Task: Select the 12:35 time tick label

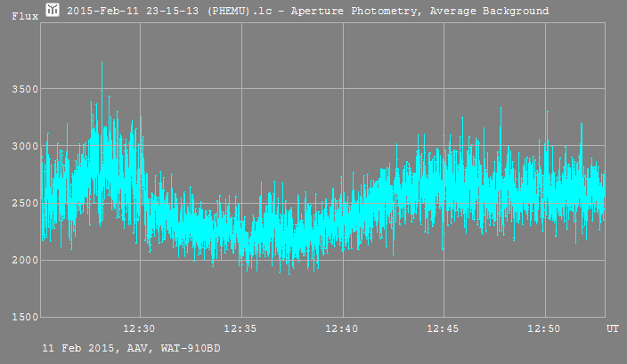Action: 240,329
